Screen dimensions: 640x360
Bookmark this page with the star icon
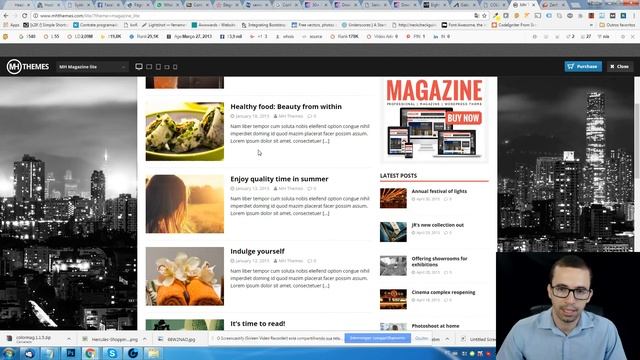484,16
